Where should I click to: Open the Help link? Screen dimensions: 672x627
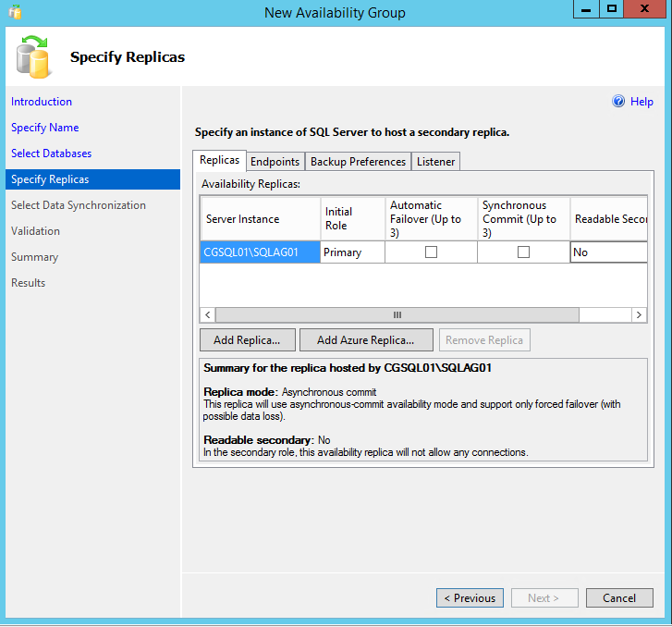[641, 102]
